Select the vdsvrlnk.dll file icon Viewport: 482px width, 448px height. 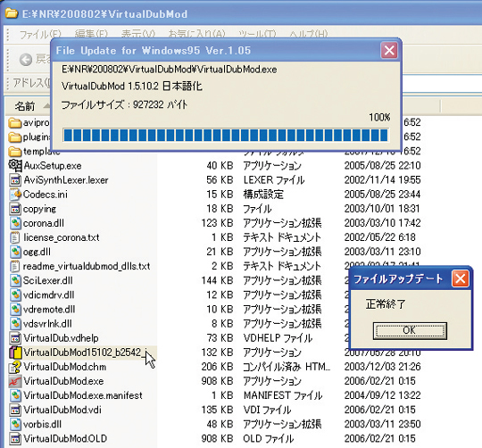[15, 324]
